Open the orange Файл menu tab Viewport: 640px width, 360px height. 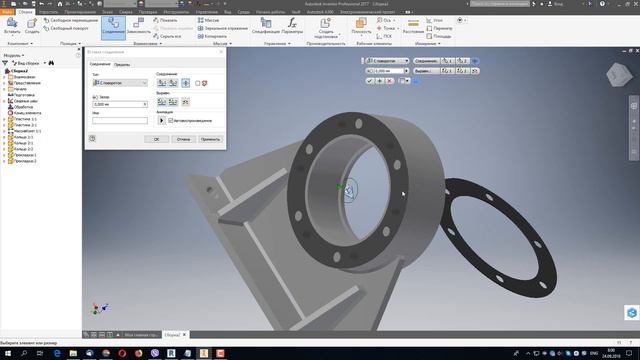click(x=7, y=12)
